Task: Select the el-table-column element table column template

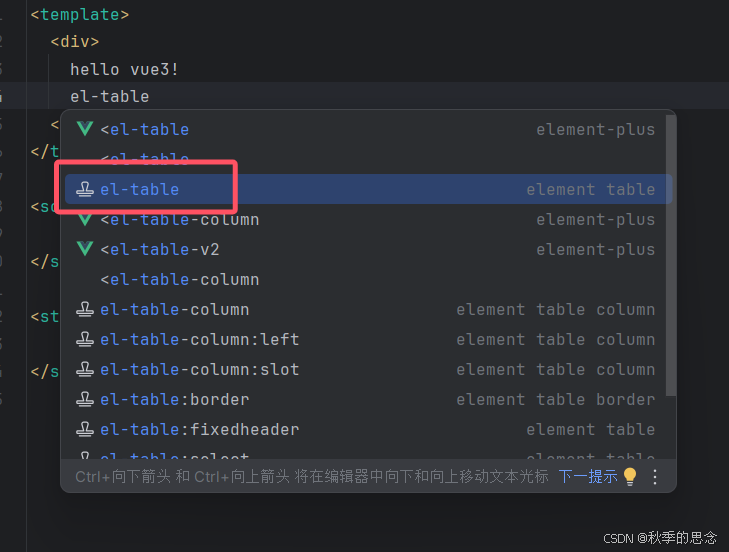Action: (x=175, y=309)
